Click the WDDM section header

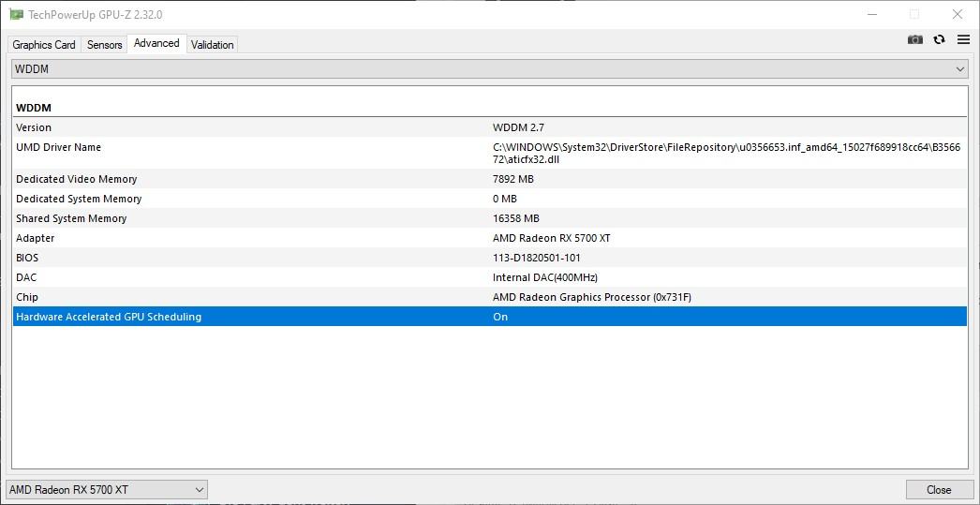[x=34, y=108]
